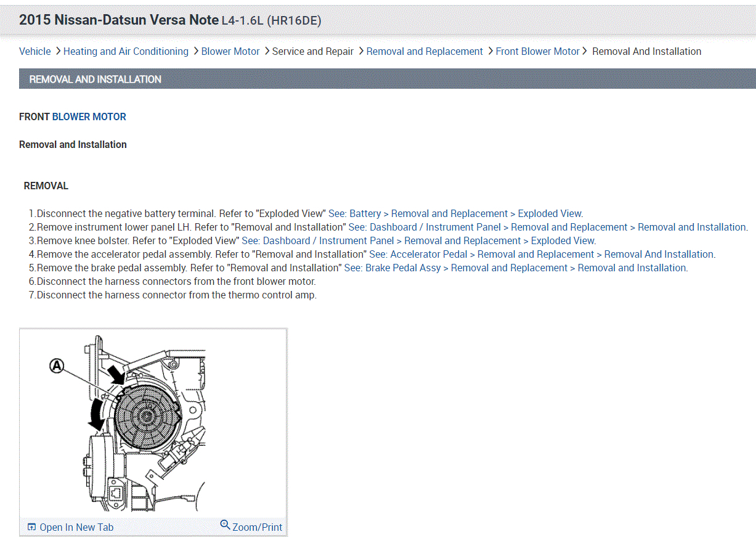The height and width of the screenshot is (537, 756).
Task: Click Removal And Installation breadcrumb current page
Action: tap(646, 52)
